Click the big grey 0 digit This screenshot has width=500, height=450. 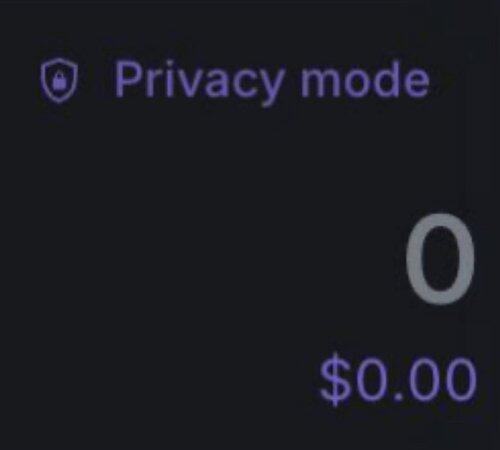[440, 259]
